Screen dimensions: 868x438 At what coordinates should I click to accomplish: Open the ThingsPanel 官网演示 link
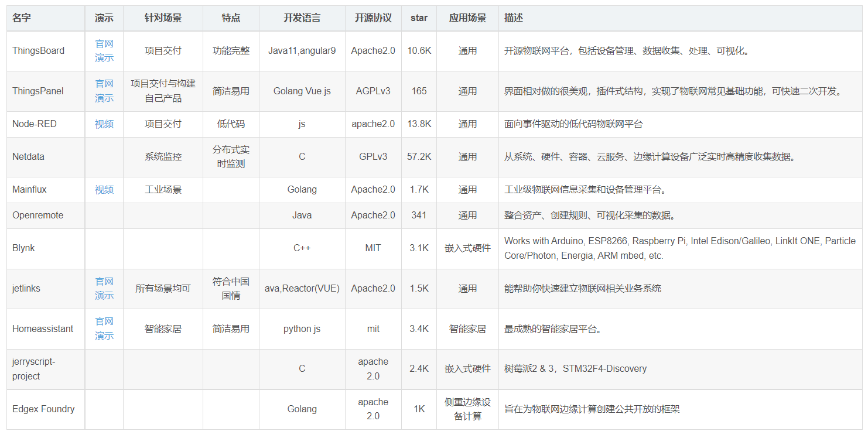(104, 91)
